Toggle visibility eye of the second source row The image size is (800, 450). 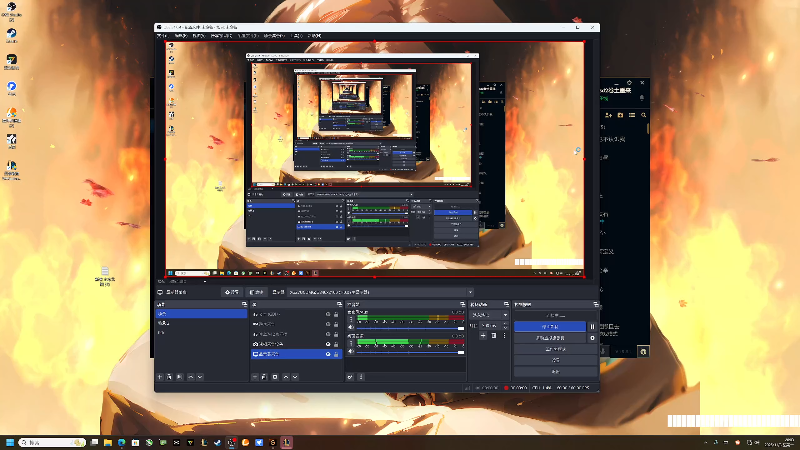pos(328,324)
